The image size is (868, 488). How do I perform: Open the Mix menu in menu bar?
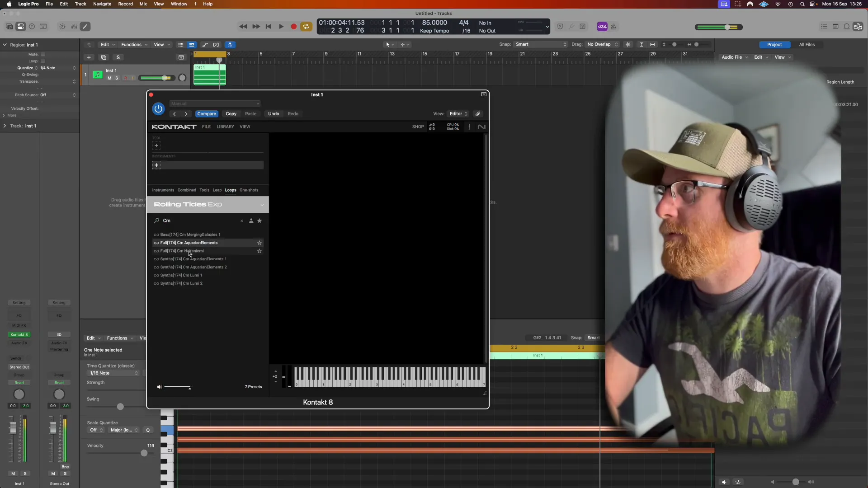(143, 4)
